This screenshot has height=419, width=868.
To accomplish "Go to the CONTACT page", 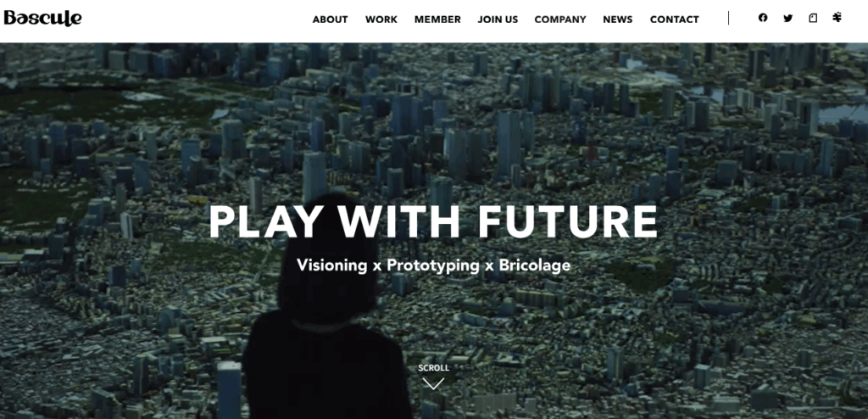I will click(x=674, y=20).
